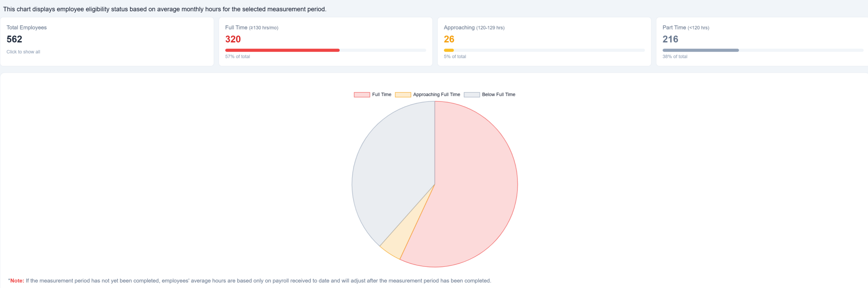Image resolution: width=868 pixels, height=288 pixels.
Task: Click the chart description sentence at top
Action: coord(165,9)
